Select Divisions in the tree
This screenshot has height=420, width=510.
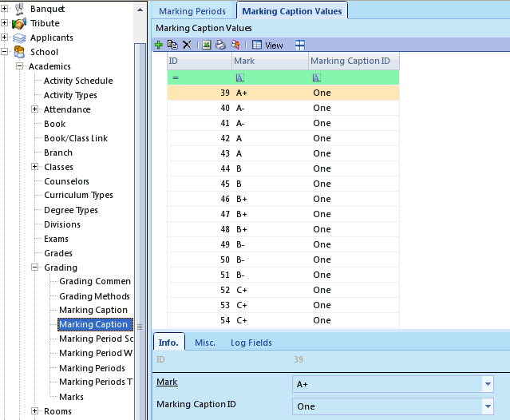[x=62, y=224]
